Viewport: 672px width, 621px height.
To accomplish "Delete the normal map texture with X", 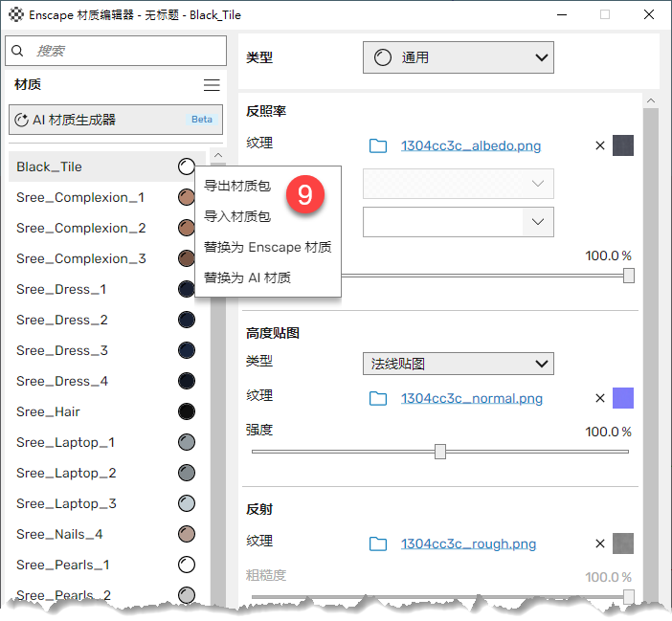I will point(600,399).
